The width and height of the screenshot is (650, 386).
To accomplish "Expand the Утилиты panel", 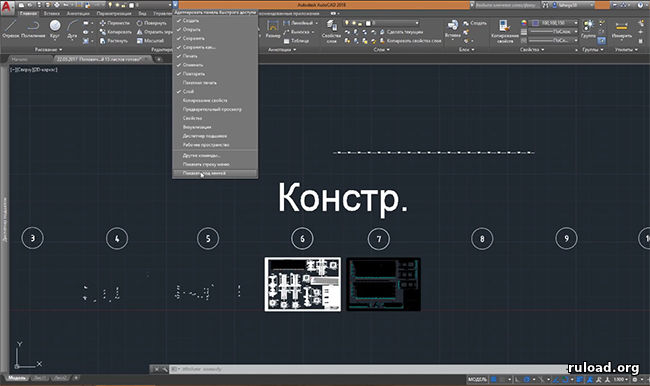I will [x=626, y=50].
